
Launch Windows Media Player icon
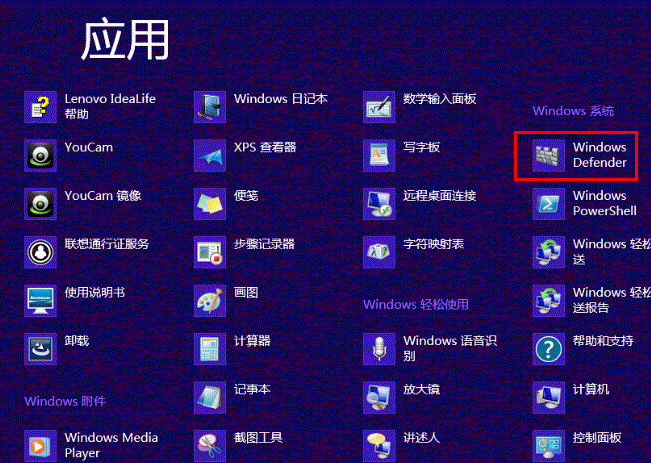click(x=40, y=446)
